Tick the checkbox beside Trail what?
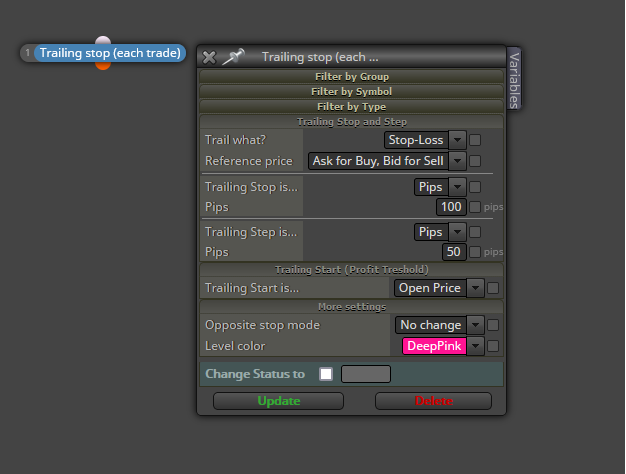626x474 pixels. pyautogui.click(x=475, y=140)
